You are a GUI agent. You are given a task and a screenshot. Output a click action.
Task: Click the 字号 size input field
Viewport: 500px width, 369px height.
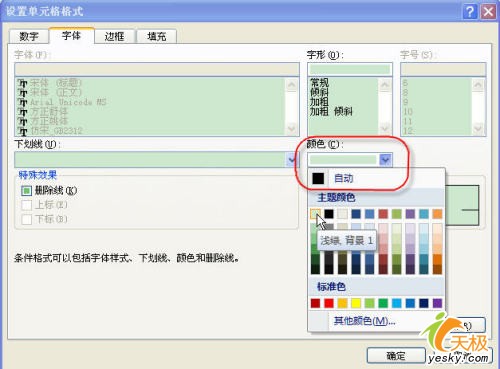[443, 69]
